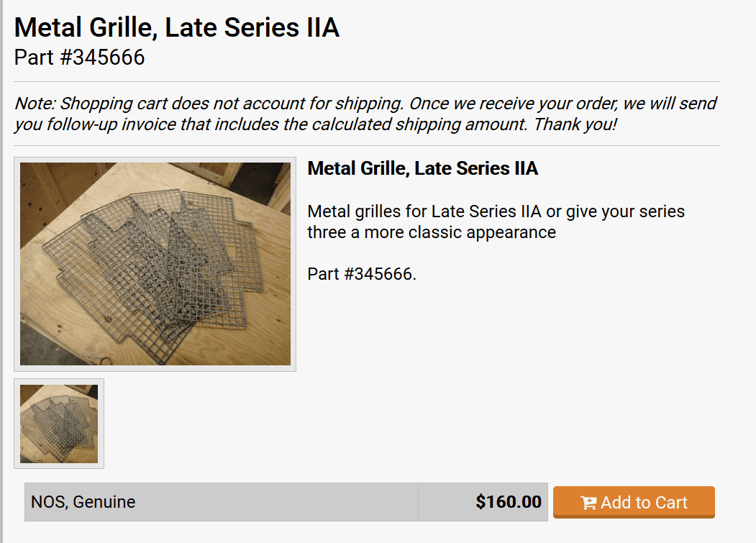Click the page title Metal Grille, Late Series IIA
Screen dimensions: 756x543
(x=177, y=27)
